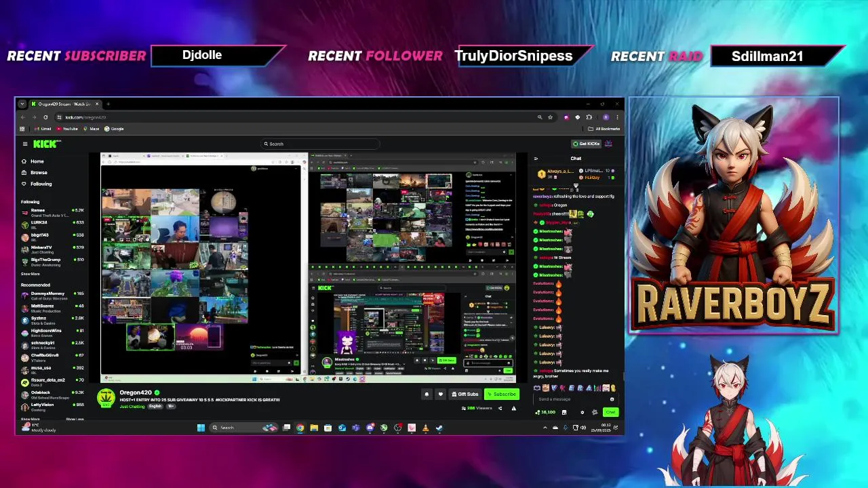Image resolution: width=868 pixels, height=488 pixels.
Task: Click Oregon420 streamer avatar
Action: (x=106, y=397)
